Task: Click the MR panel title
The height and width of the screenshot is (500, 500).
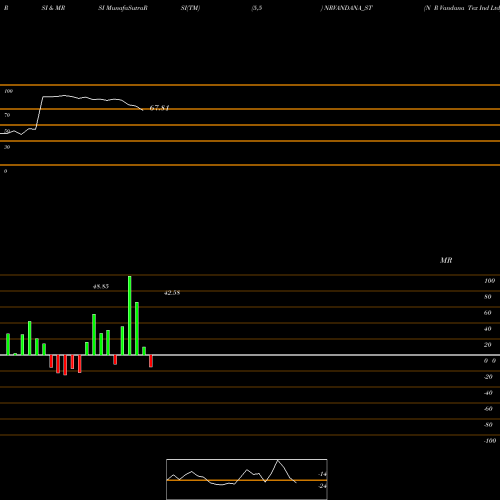Action: click(x=446, y=260)
